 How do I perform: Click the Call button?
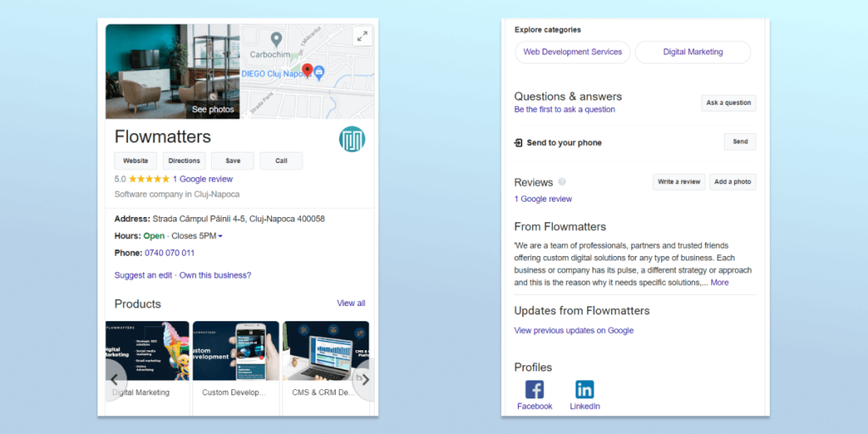pyautogui.click(x=281, y=160)
